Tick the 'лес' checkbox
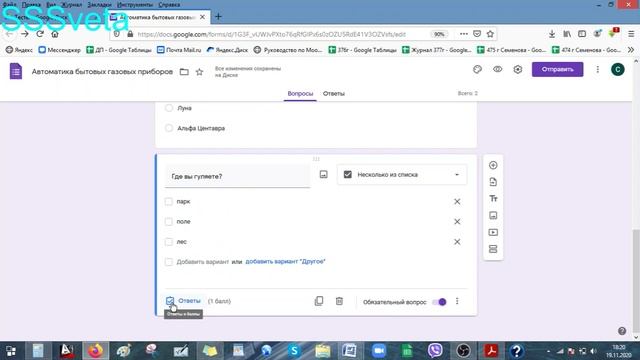This screenshot has height=360, width=640. click(x=169, y=242)
